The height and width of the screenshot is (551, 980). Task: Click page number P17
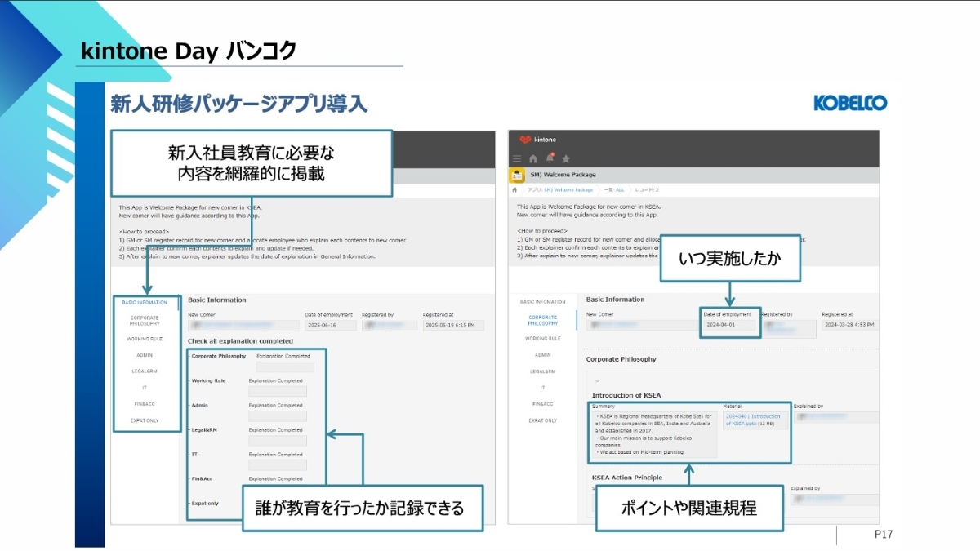883,535
